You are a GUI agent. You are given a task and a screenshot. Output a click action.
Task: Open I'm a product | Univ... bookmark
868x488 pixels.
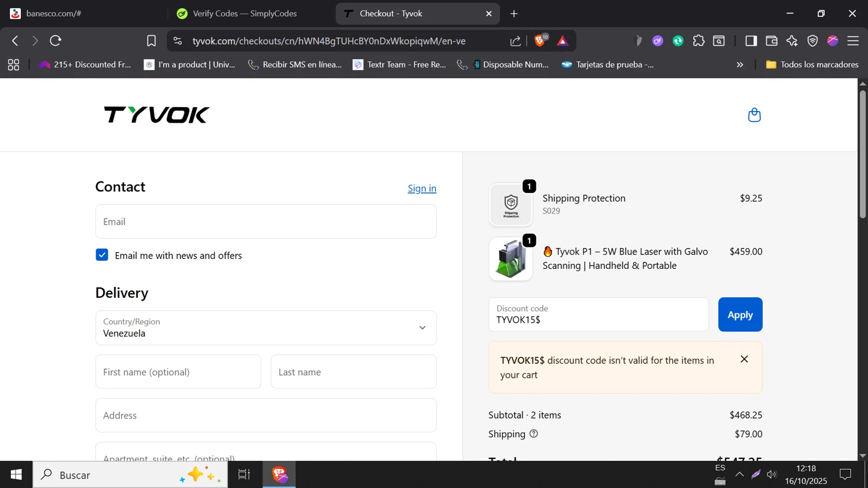click(190, 65)
